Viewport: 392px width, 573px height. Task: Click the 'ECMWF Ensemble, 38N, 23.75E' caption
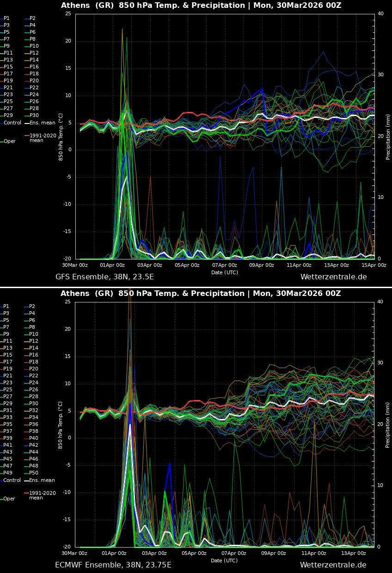pyautogui.click(x=113, y=565)
